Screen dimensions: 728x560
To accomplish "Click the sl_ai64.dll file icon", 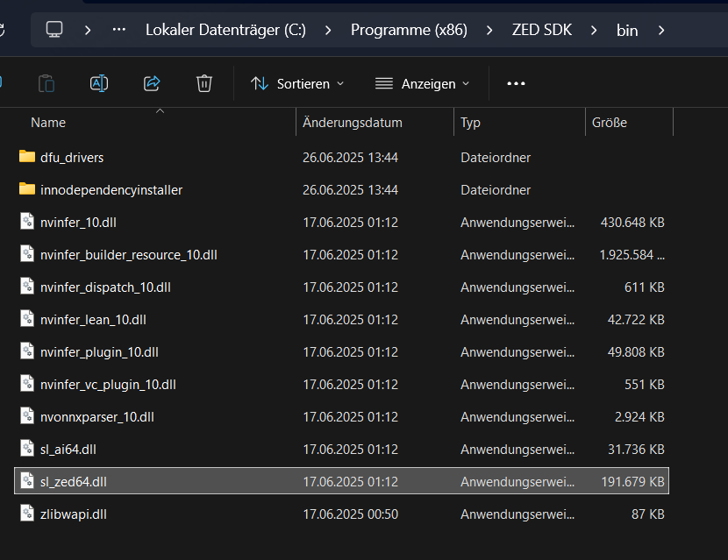I will pos(27,448).
